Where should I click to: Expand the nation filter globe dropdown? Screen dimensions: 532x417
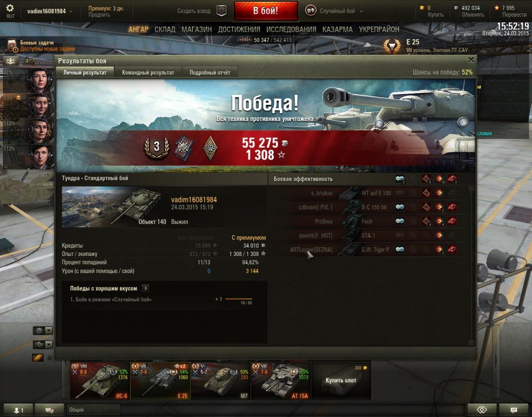coord(43,330)
